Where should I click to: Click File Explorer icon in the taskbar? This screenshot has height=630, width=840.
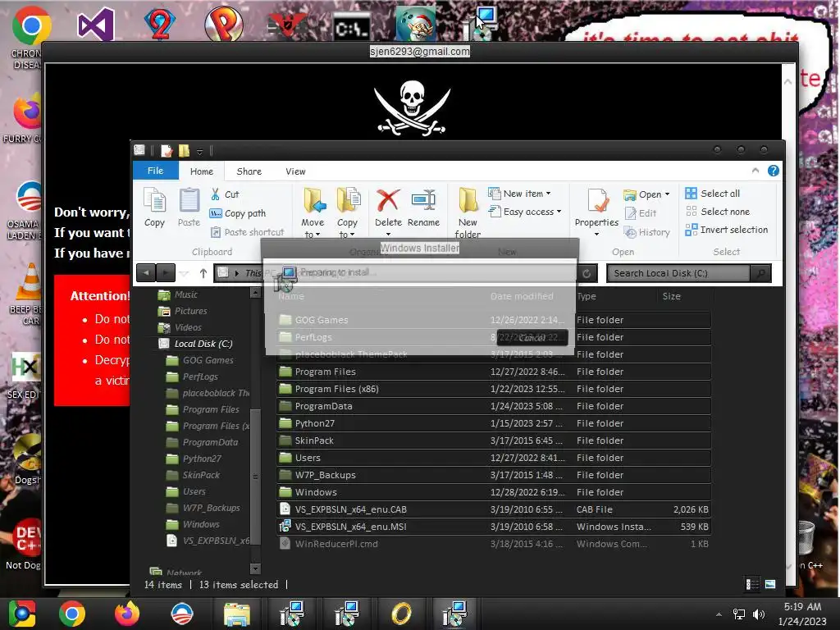coord(237,614)
